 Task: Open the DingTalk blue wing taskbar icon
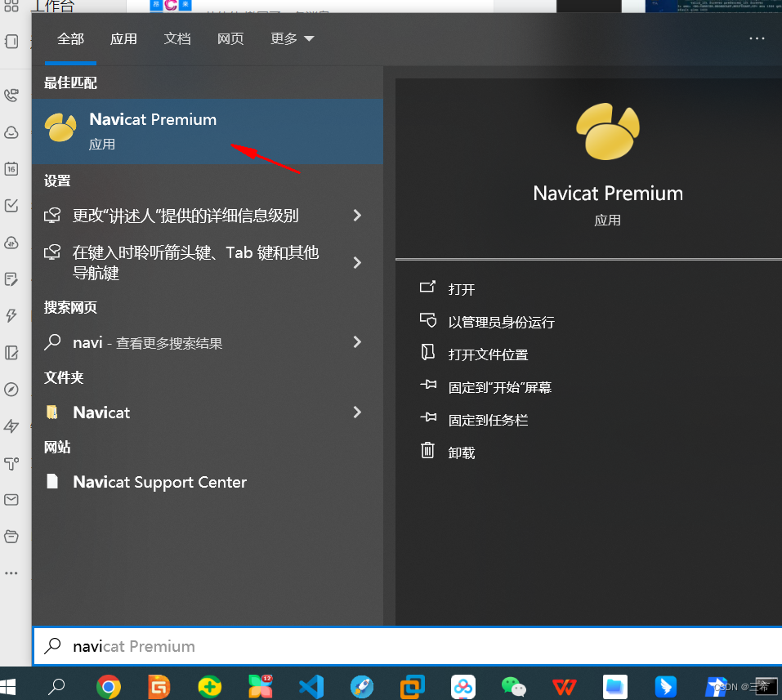[665, 687]
